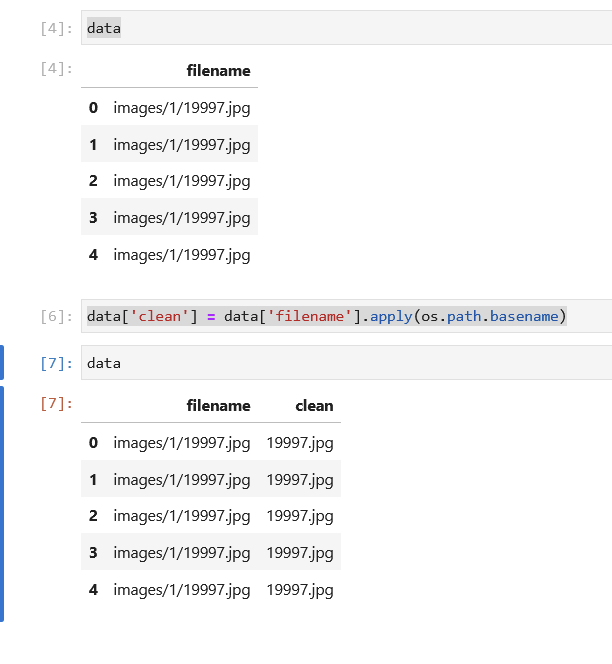Click the "filename" header in the output [4] table
Image resolution: width=612 pixels, height=664 pixels.
pyautogui.click(x=219, y=71)
